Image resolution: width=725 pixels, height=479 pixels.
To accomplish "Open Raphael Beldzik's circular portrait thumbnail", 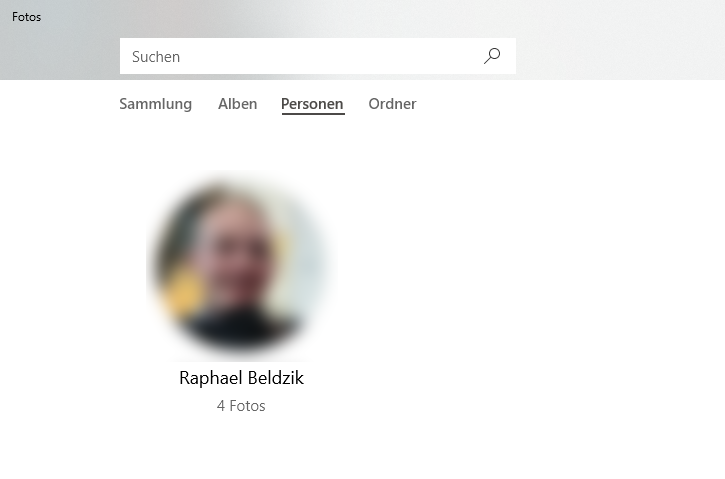I will (241, 265).
